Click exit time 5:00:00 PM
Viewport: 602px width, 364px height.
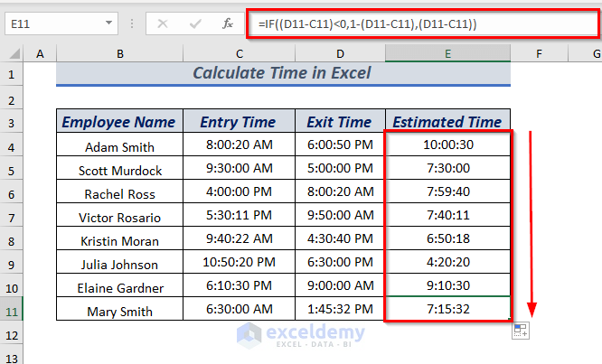pos(340,168)
